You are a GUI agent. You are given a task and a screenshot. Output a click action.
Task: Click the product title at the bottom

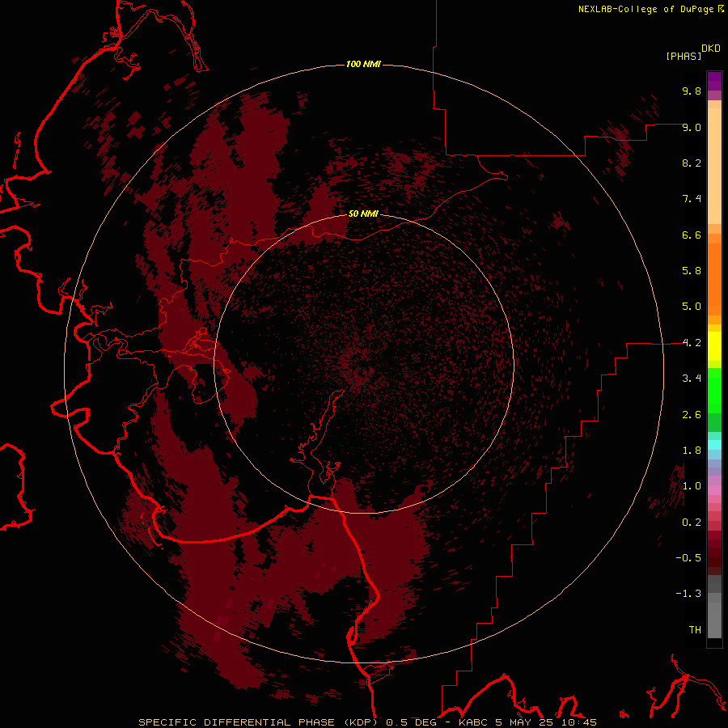(367, 722)
